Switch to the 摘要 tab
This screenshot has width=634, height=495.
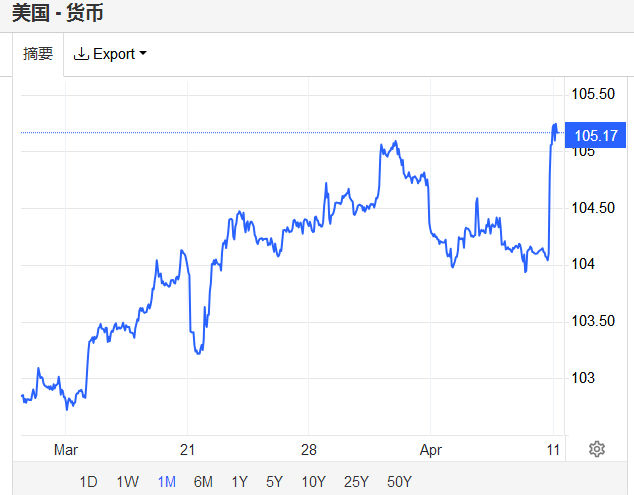(x=38, y=54)
